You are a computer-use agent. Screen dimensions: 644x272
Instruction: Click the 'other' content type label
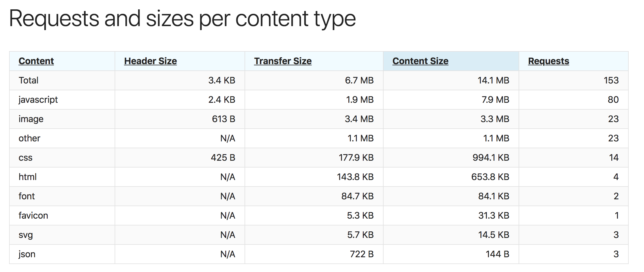30,138
